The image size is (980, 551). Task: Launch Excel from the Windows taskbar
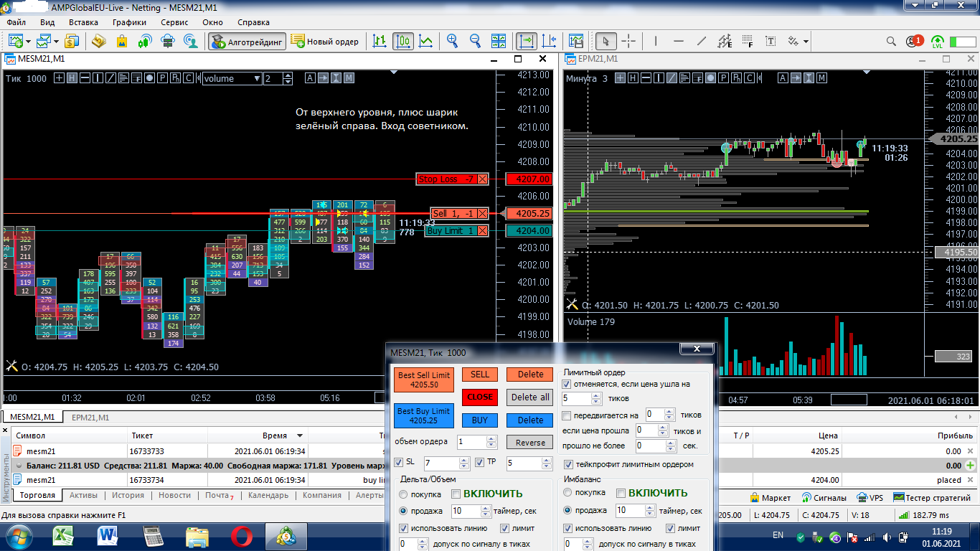click(x=65, y=535)
